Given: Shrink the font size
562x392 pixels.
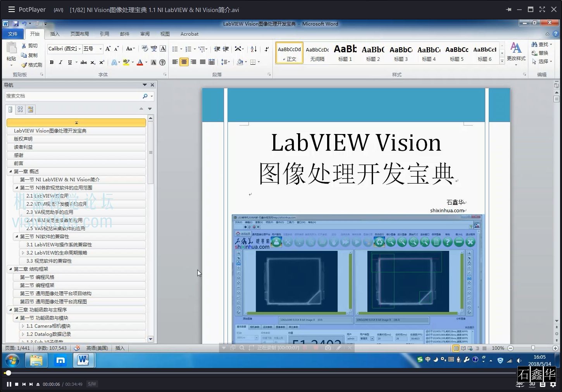Looking at the screenshot, I should point(116,49).
